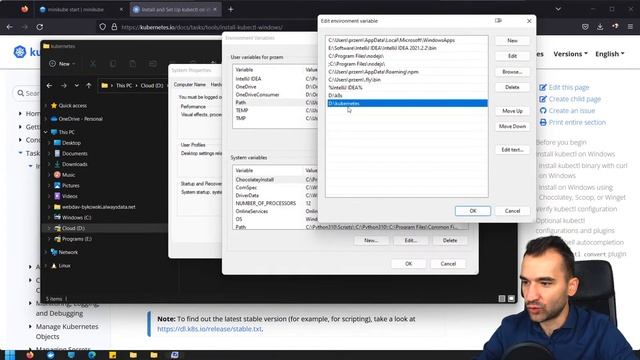Select Programs (E:) in Explorer tree

(72, 239)
